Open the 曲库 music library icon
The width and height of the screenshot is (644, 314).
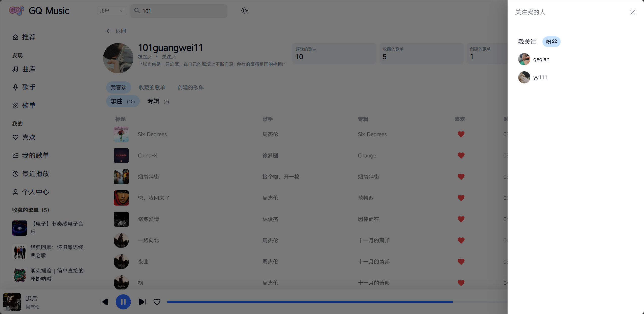pos(15,69)
